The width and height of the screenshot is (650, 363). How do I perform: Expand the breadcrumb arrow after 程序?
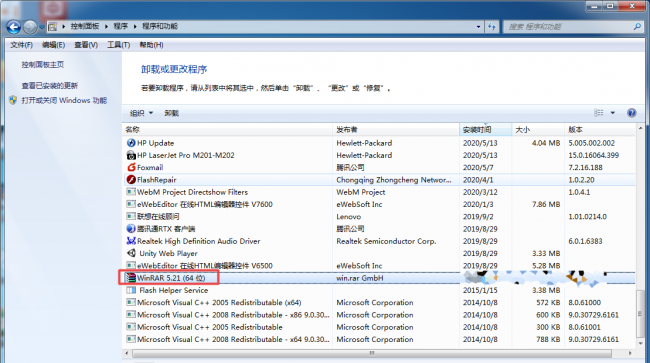tap(135, 27)
